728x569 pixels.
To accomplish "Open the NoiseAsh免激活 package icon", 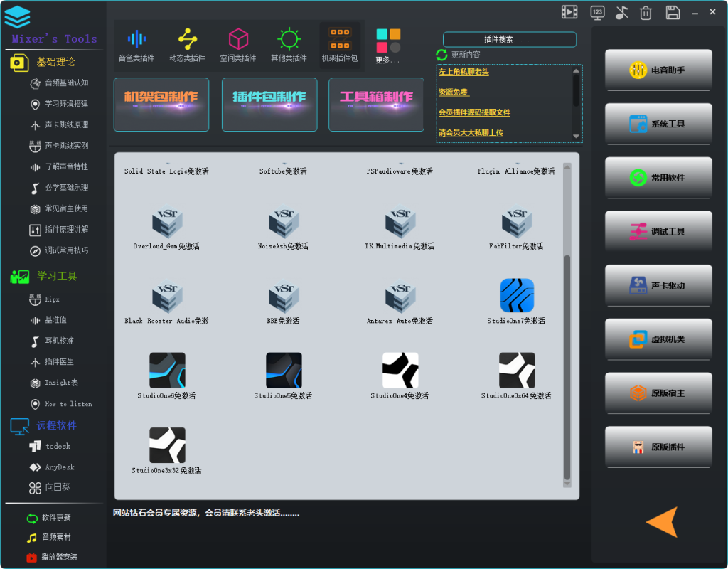I will pos(284,221).
